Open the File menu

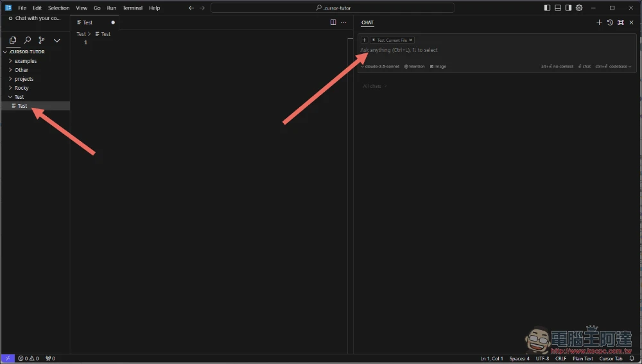(x=22, y=8)
